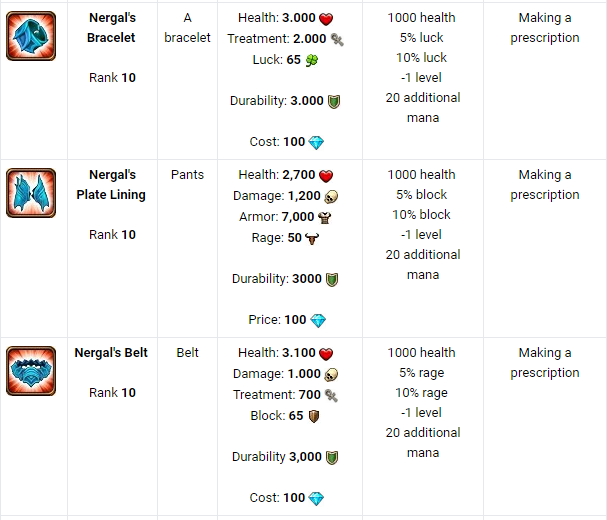Click the heart icon beside Bracelet's Health 3.000
The image size is (607, 520).
pos(325,18)
